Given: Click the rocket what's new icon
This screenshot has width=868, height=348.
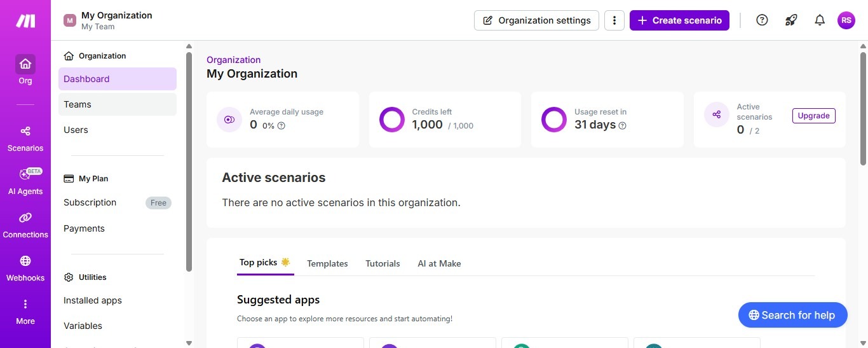Looking at the screenshot, I should [791, 20].
